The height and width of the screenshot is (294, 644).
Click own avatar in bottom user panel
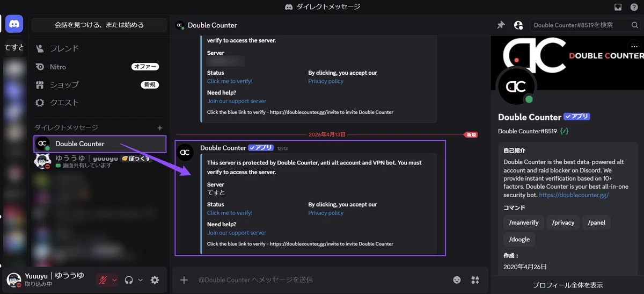coord(13,279)
